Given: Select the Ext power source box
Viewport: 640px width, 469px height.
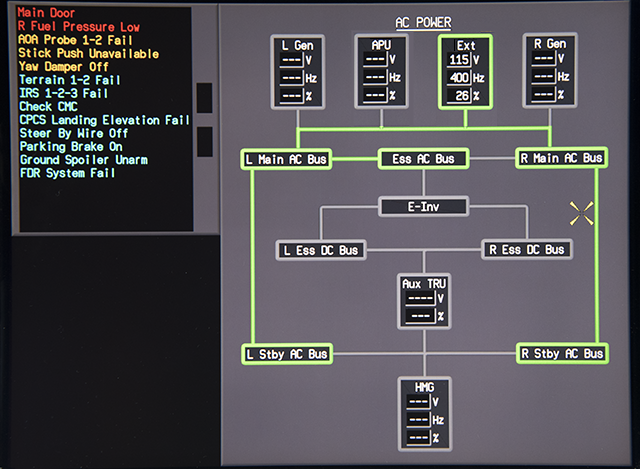Looking at the screenshot, I should pos(465,72).
